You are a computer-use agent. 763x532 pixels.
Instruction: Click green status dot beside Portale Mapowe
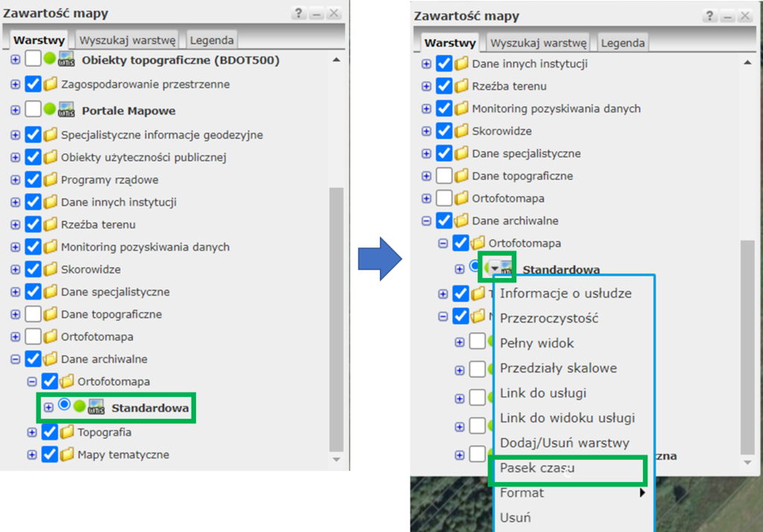(50, 110)
